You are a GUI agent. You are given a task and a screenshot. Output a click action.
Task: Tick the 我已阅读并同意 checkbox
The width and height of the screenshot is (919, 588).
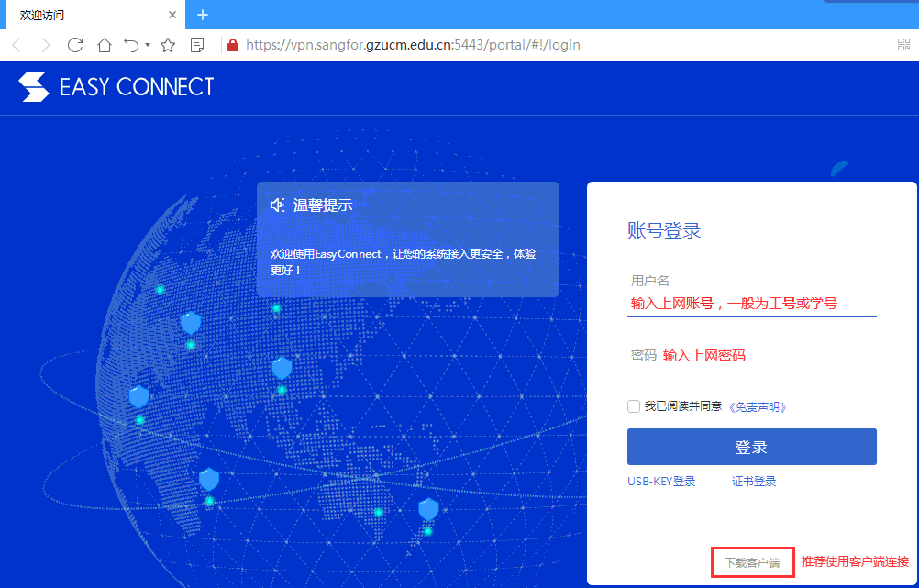tap(634, 406)
